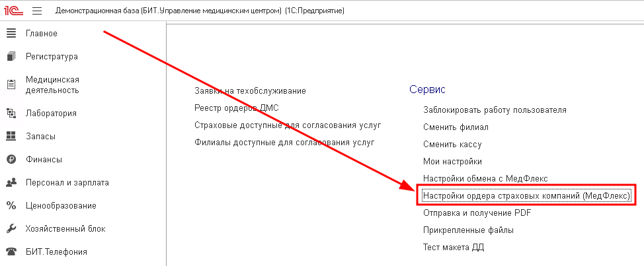The height and width of the screenshot is (266, 644).
Task: Click the Персонал и зарплата people icon
Action: (x=11, y=182)
